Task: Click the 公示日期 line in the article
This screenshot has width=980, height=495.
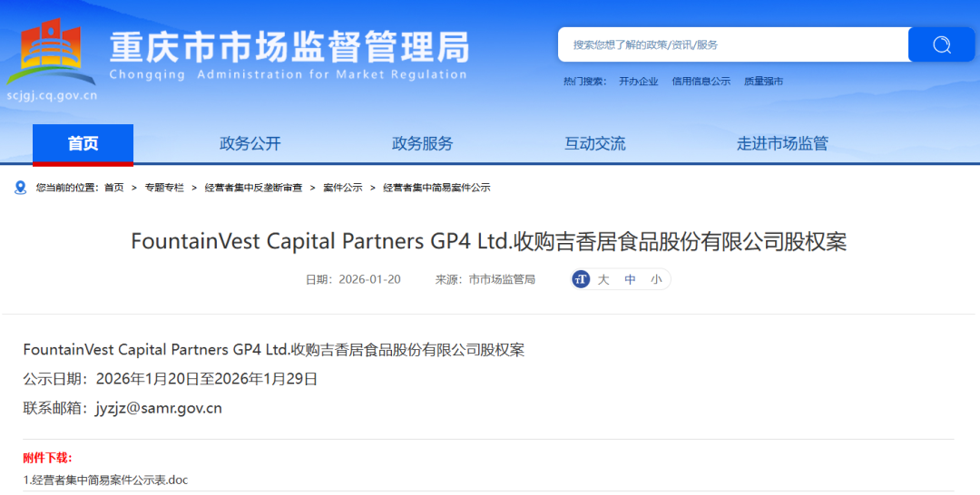Action: coord(170,379)
